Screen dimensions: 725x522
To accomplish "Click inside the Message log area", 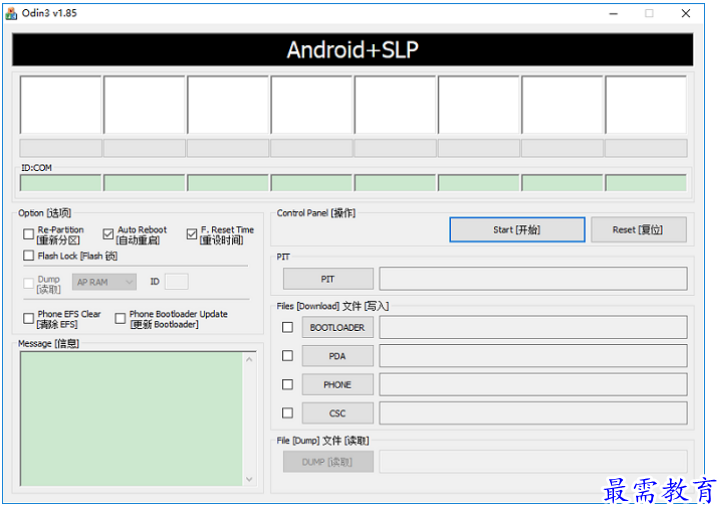I will click(x=131, y=419).
